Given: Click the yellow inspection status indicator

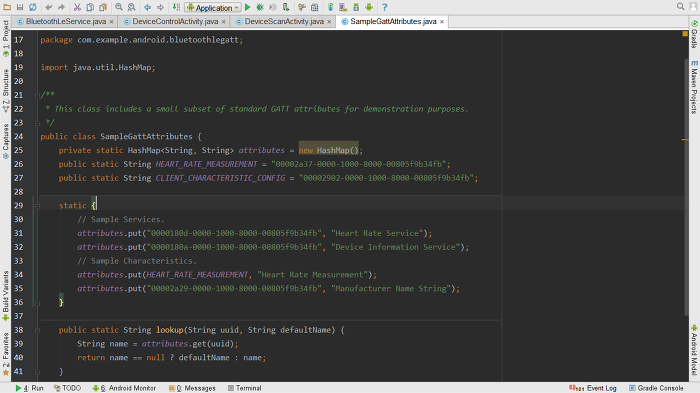Looking at the screenshot, I should click(685, 33).
